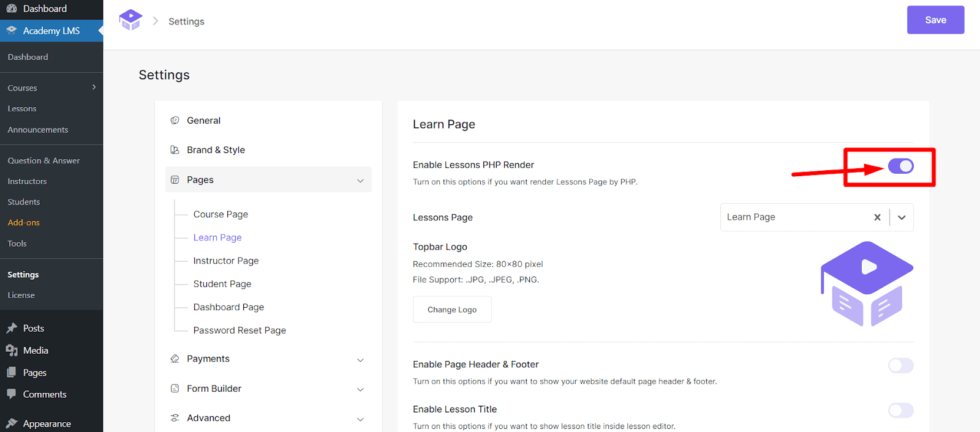980x432 pixels.
Task: Click the Form Builder label in settings list
Action: click(x=214, y=389)
